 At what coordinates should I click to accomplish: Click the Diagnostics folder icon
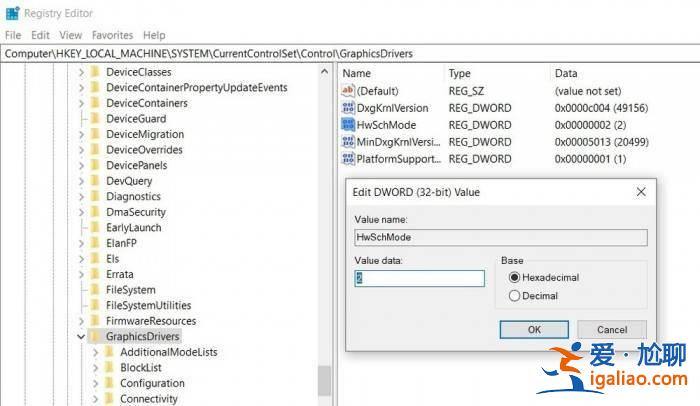click(x=95, y=197)
